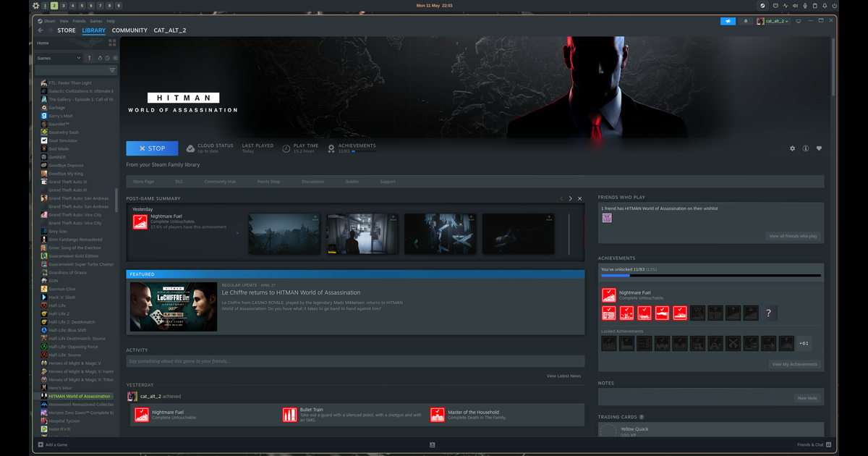Open the Friends menu

click(79, 21)
